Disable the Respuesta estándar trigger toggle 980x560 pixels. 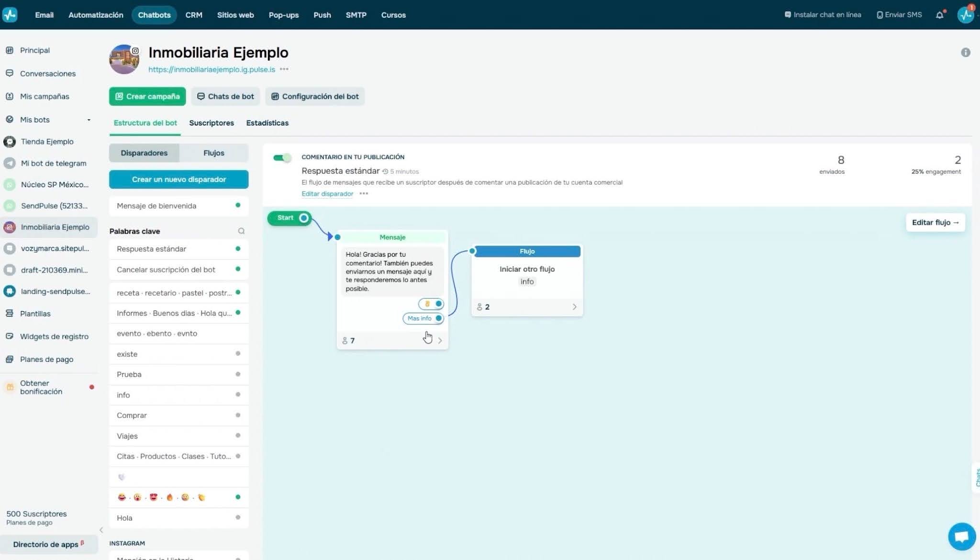[282, 157]
